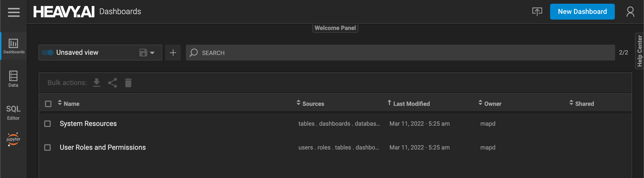Check the System Resources row checkbox
Image resolution: width=644 pixels, height=178 pixels.
(x=47, y=124)
